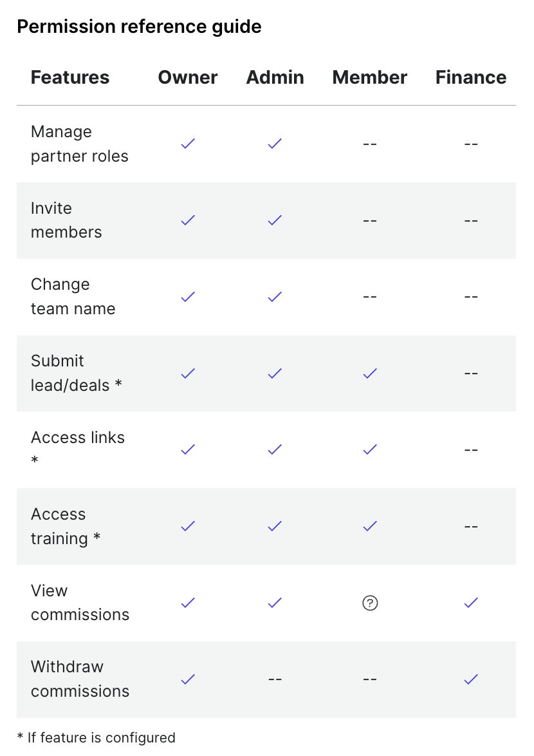Viewport: 534px width, 756px height.
Task: Select the Owner column header
Action: pyautogui.click(x=188, y=77)
